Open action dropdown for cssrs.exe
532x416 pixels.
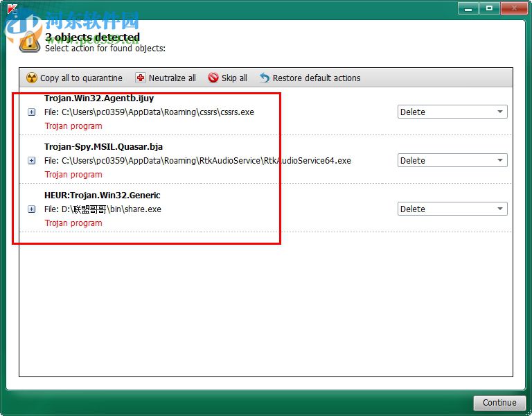tap(452, 112)
